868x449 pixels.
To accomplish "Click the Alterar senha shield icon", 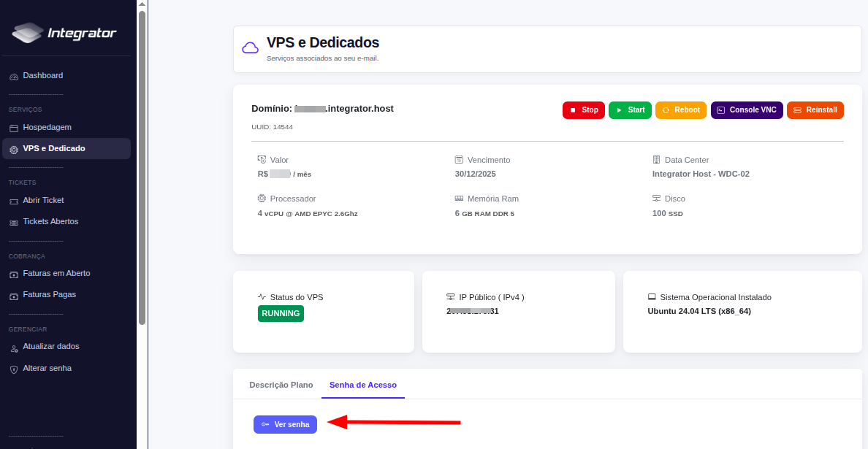I will pyautogui.click(x=14, y=369).
